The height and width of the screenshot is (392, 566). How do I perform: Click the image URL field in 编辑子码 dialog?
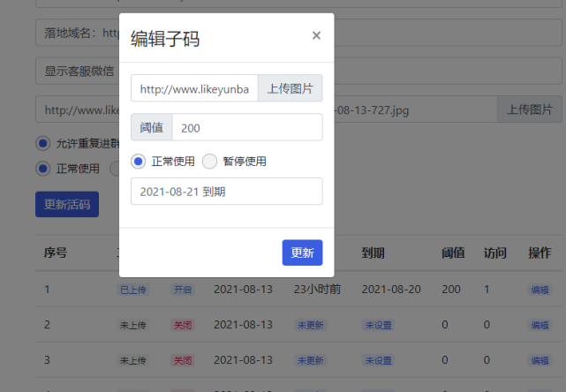tap(194, 89)
